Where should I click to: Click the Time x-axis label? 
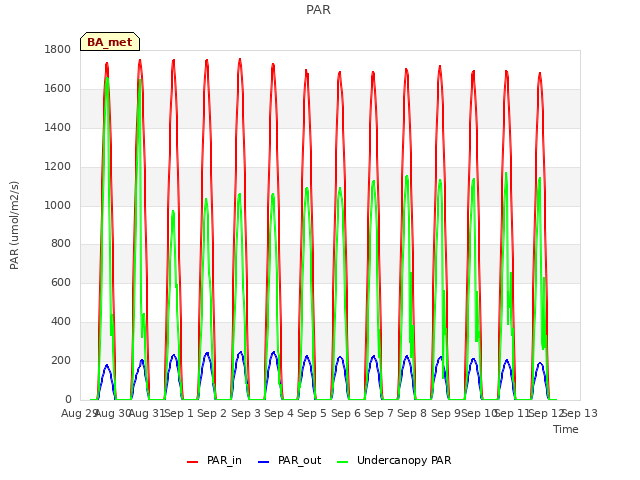click(x=566, y=429)
